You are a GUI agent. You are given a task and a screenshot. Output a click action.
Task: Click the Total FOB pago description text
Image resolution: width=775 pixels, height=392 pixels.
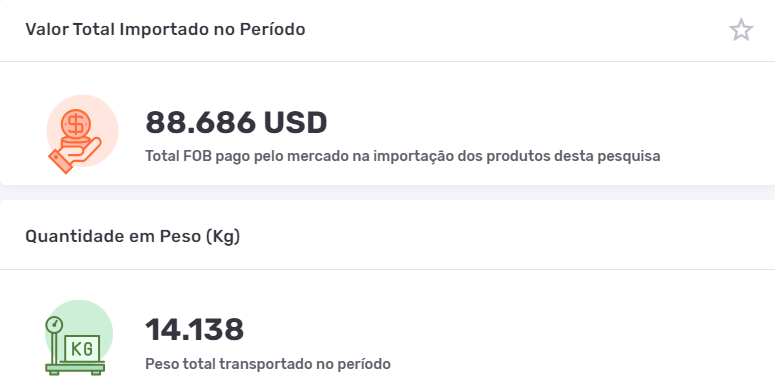pos(403,156)
